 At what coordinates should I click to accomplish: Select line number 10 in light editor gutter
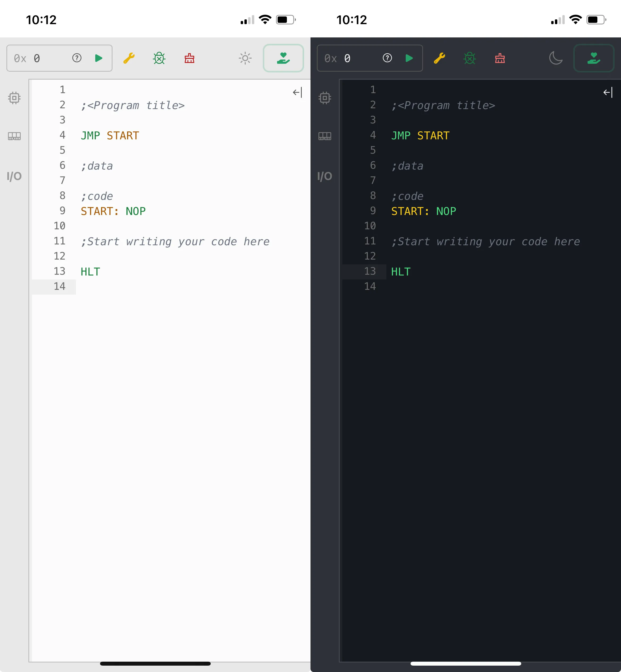[x=59, y=226]
